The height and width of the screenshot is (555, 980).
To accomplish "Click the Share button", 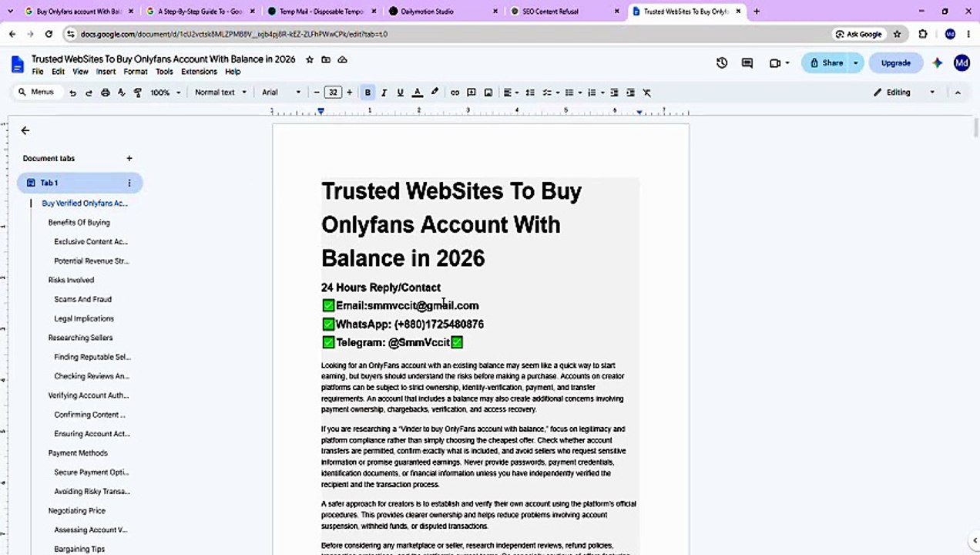I will click(x=825, y=63).
